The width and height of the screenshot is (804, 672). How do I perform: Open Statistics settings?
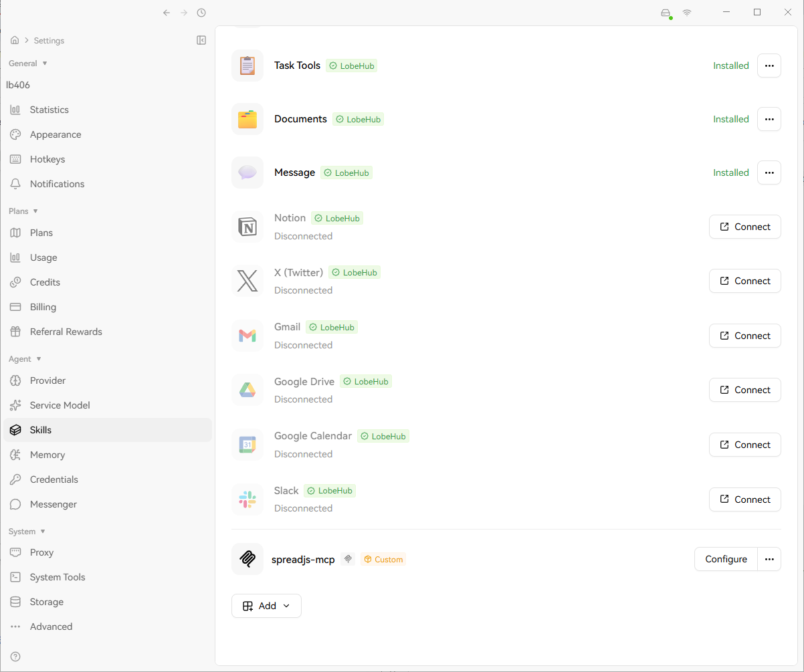(x=107, y=110)
